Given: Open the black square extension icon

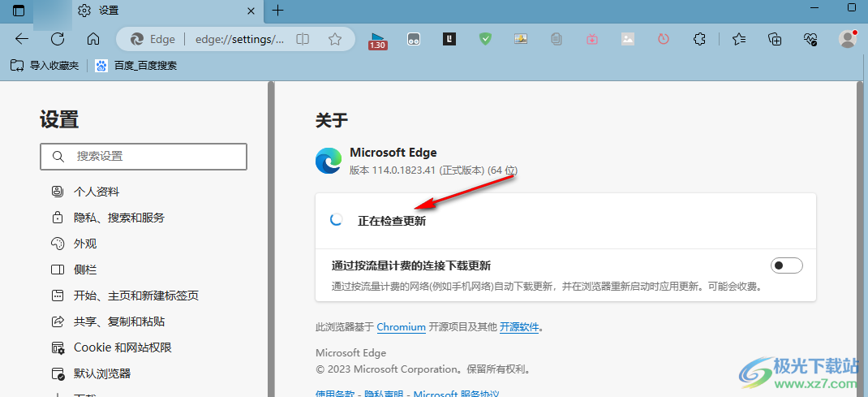Looking at the screenshot, I should coord(449,39).
